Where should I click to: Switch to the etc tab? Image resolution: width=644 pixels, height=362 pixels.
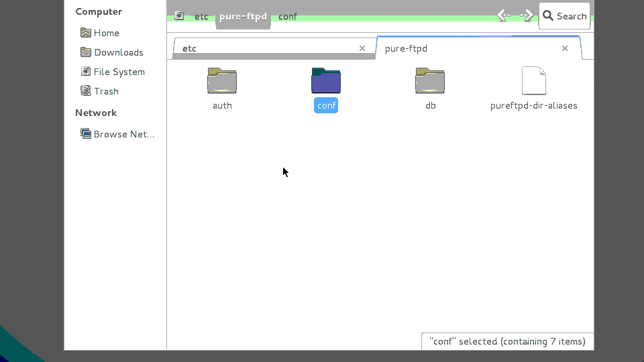tap(274, 48)
